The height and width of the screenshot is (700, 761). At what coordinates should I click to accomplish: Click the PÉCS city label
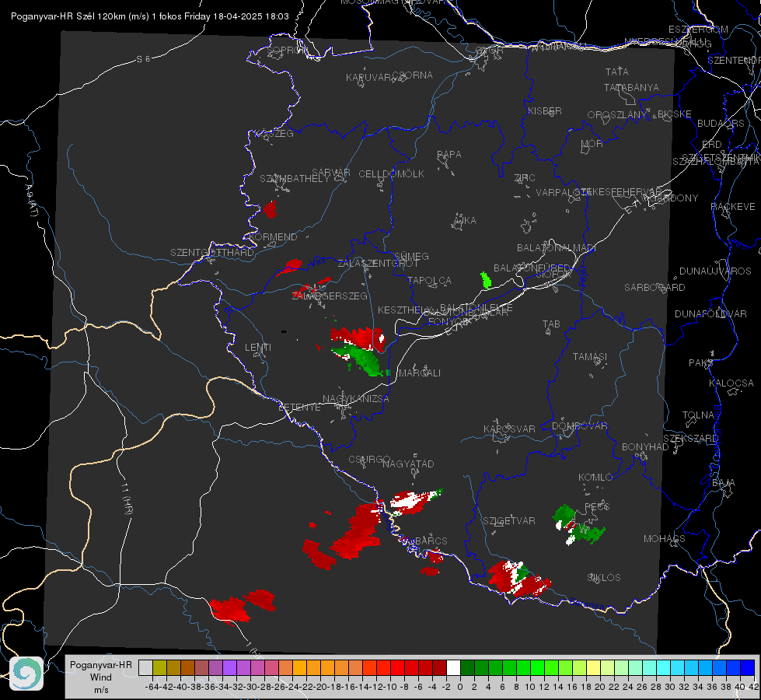596,507
